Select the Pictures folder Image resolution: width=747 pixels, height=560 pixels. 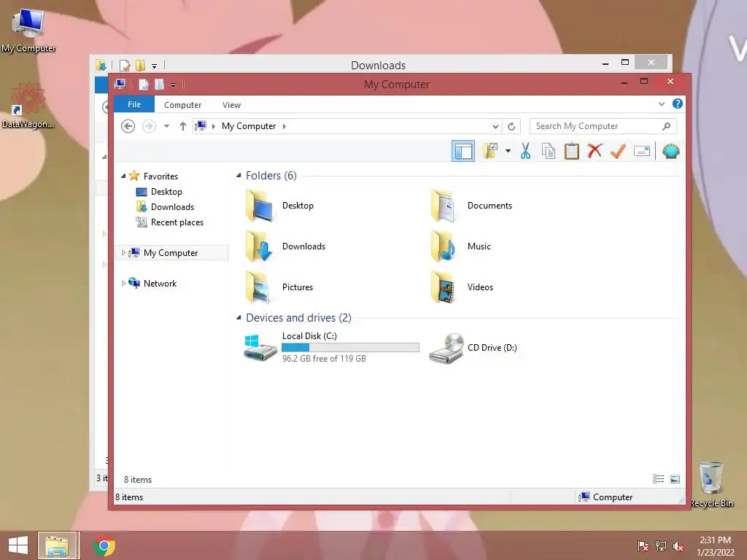(x=279, y=287)
